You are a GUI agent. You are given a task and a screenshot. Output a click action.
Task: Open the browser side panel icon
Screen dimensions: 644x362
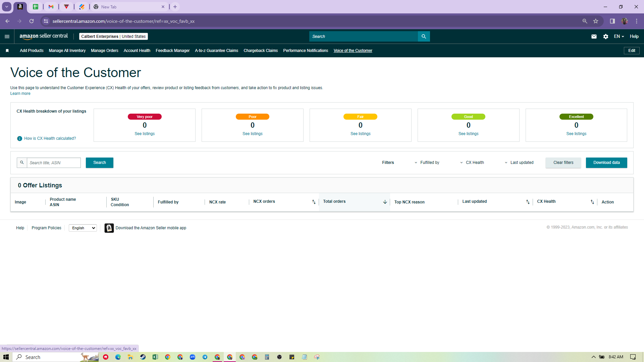point(612,21)
